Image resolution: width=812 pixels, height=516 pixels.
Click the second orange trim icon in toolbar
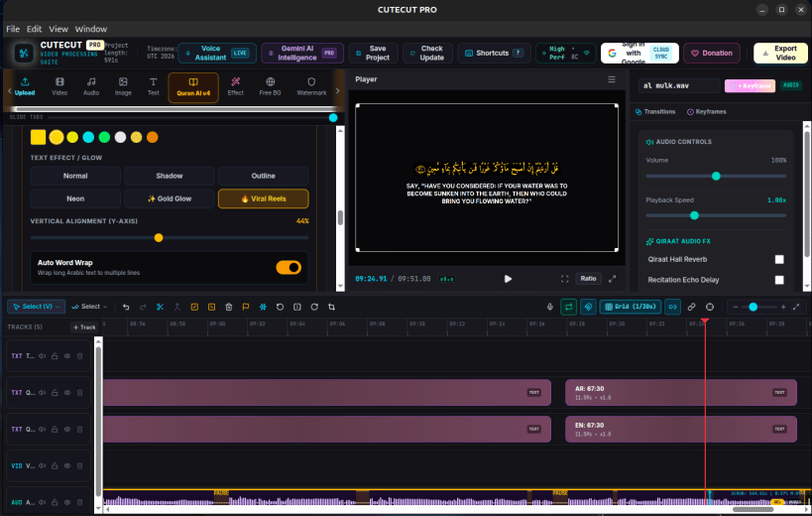coord(211,307)
